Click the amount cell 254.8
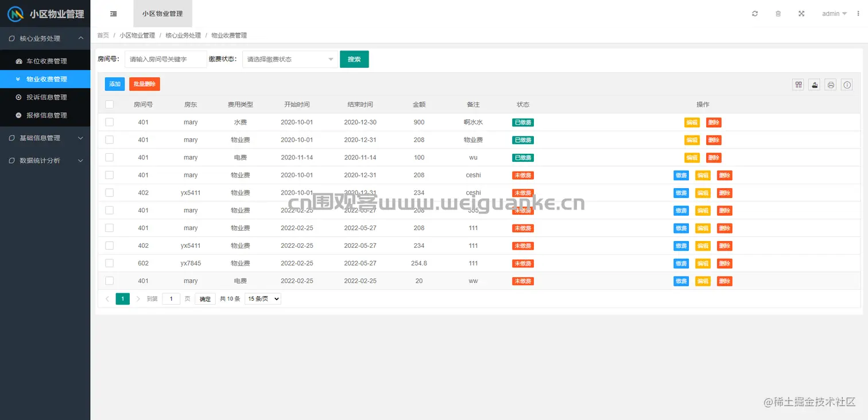The width and height of the screenshot is (868, 420). 419,263
